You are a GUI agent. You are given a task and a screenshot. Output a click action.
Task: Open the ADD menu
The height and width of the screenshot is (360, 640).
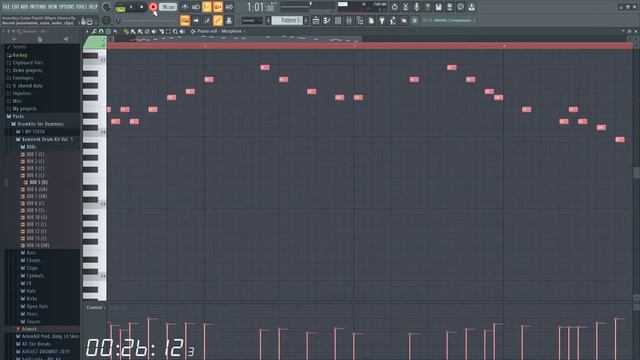23,7
